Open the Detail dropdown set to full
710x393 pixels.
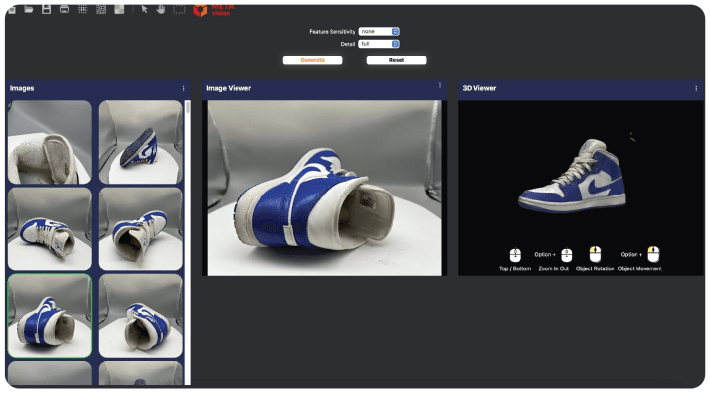coord(379,44)
